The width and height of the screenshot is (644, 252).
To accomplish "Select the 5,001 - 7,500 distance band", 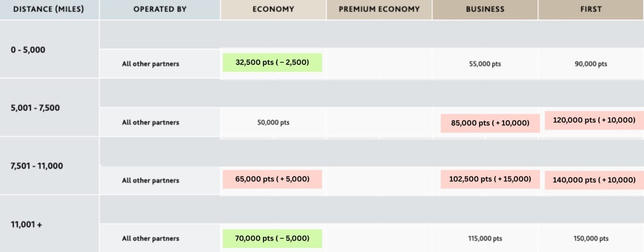I will point(35,108).
